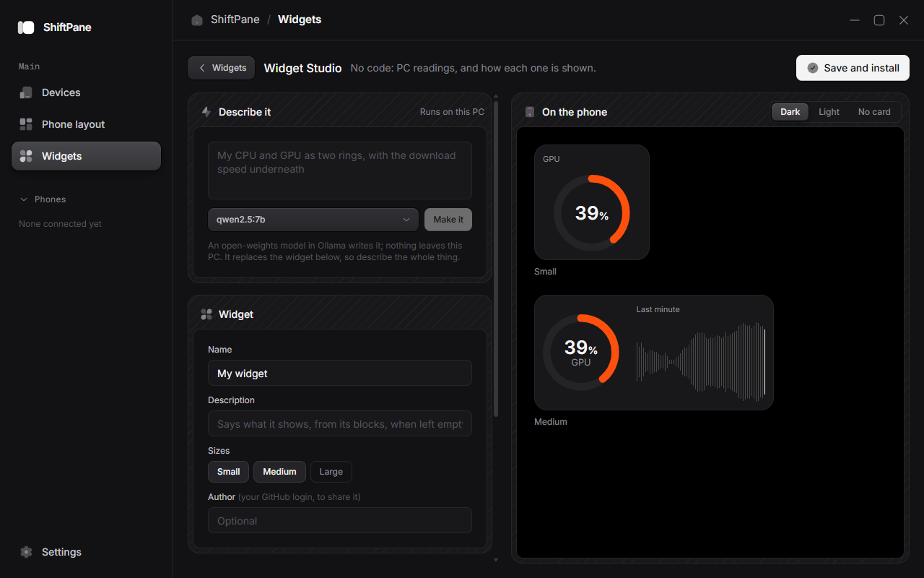Toggle the Small size option
924x578 pixels.
(228, 472)
